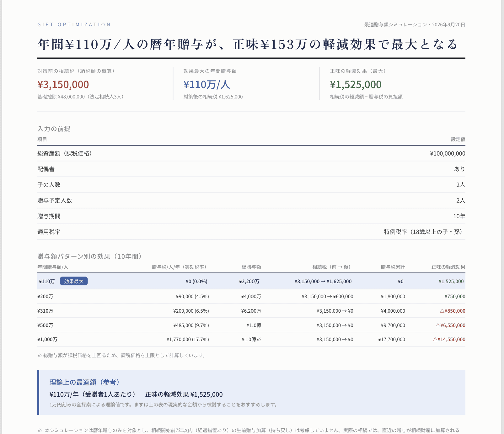This screenshot has height=434, width=504.
Task: Click total gift cell ¥1.0億※
Action: coord(251,339)
